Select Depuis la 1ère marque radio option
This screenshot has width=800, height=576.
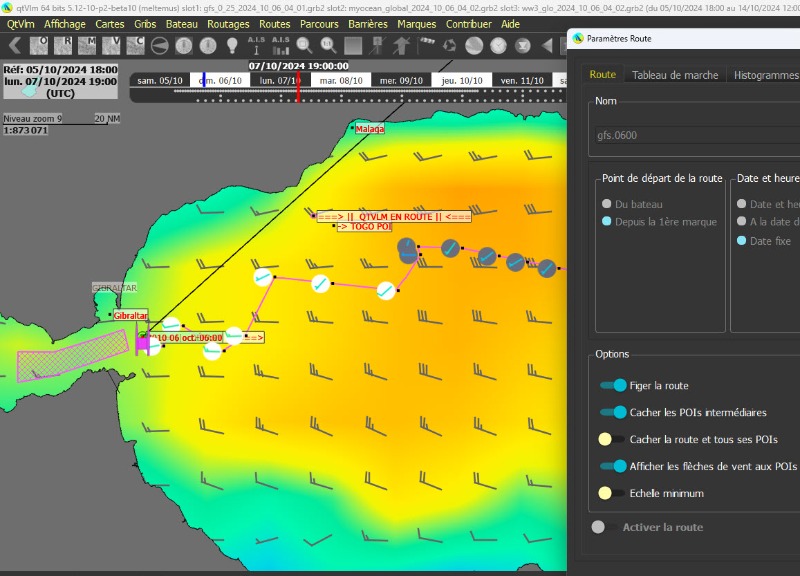(607, 221)
